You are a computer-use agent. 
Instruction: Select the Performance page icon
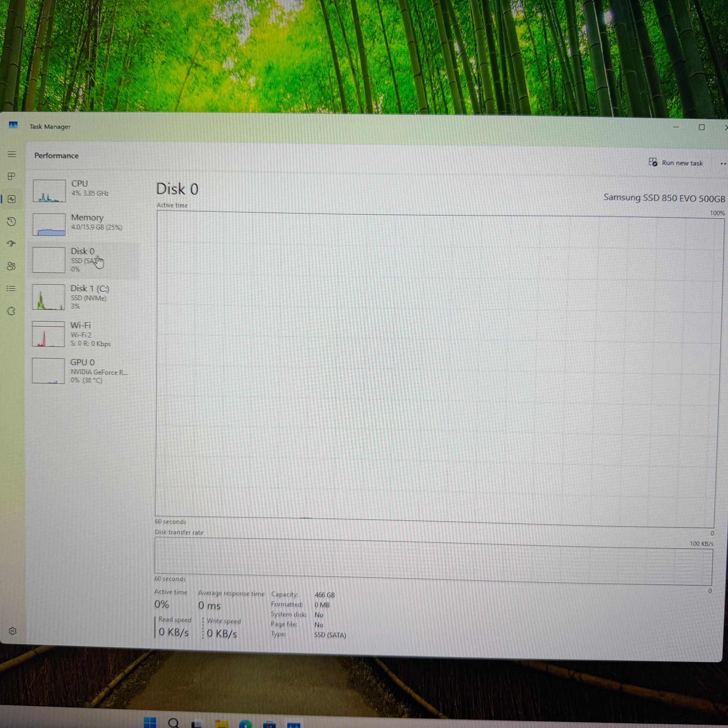tap(12, 199)
